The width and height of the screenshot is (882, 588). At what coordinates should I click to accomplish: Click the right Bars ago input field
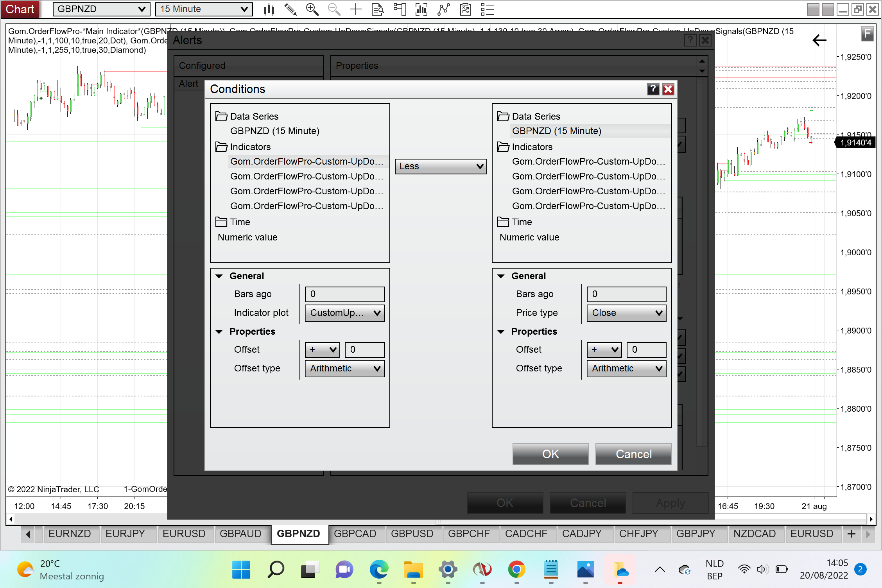626,294
